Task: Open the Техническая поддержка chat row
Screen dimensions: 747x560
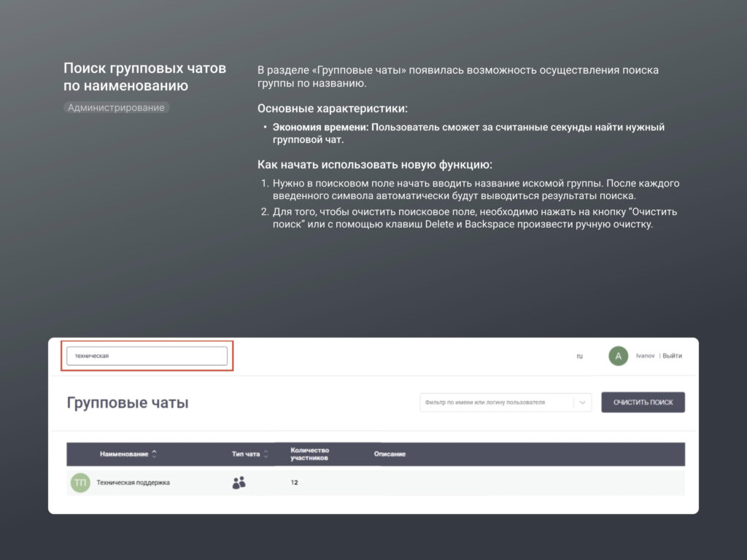Action: (133, 483)
